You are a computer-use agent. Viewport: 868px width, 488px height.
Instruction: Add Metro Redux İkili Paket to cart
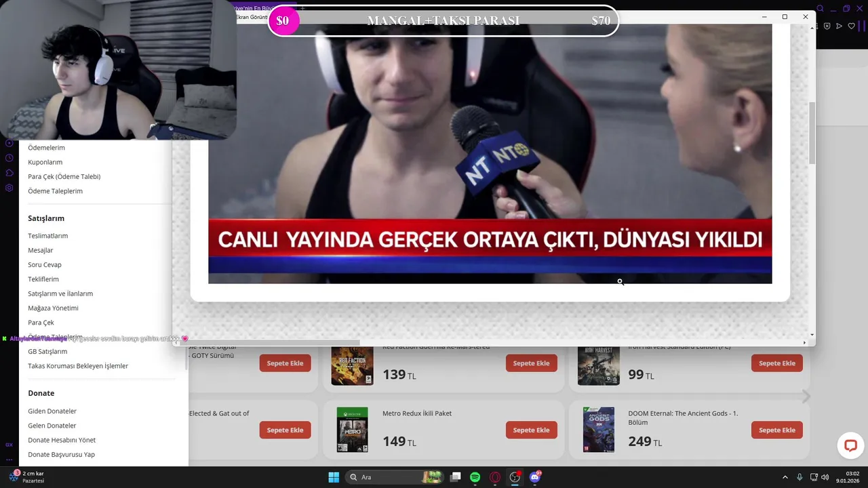(x=531, y=430)
